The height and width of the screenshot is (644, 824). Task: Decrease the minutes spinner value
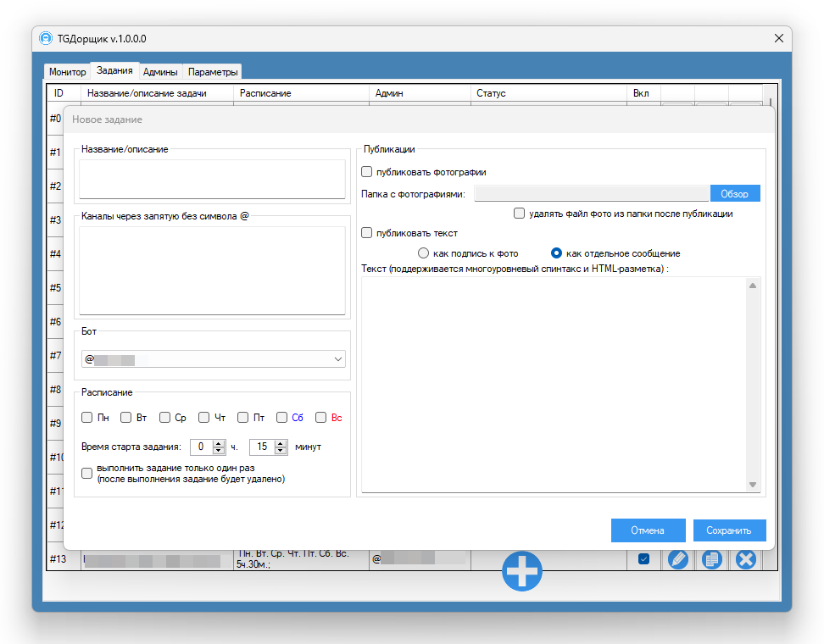pyautogui.click(x=281, y=450)
